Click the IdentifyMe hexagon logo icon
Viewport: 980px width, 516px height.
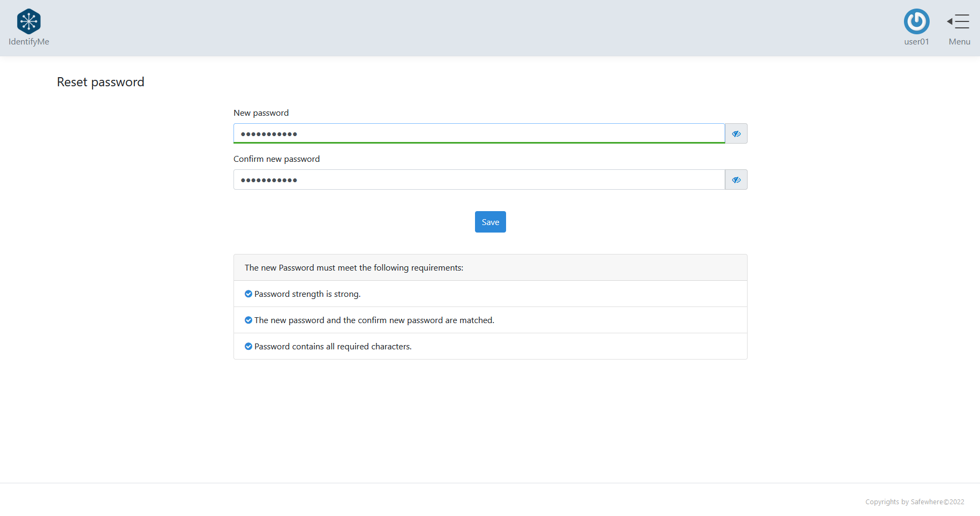[x=29, y=21]
